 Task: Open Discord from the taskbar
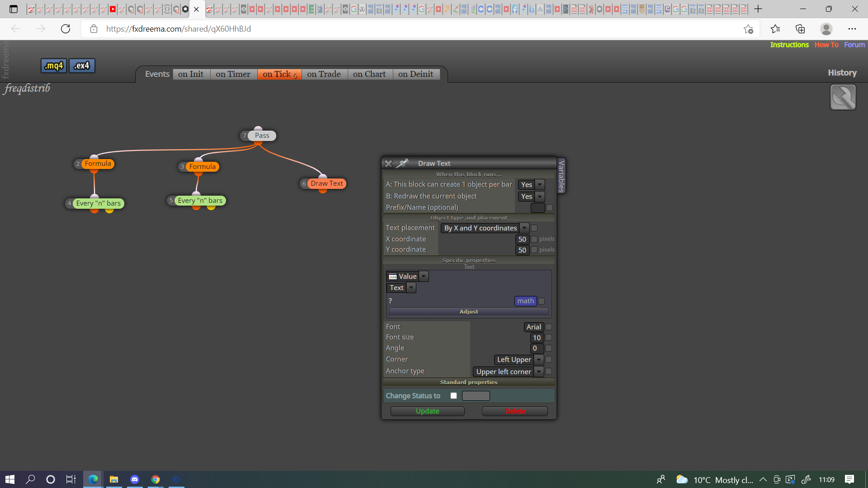[135, 479]
